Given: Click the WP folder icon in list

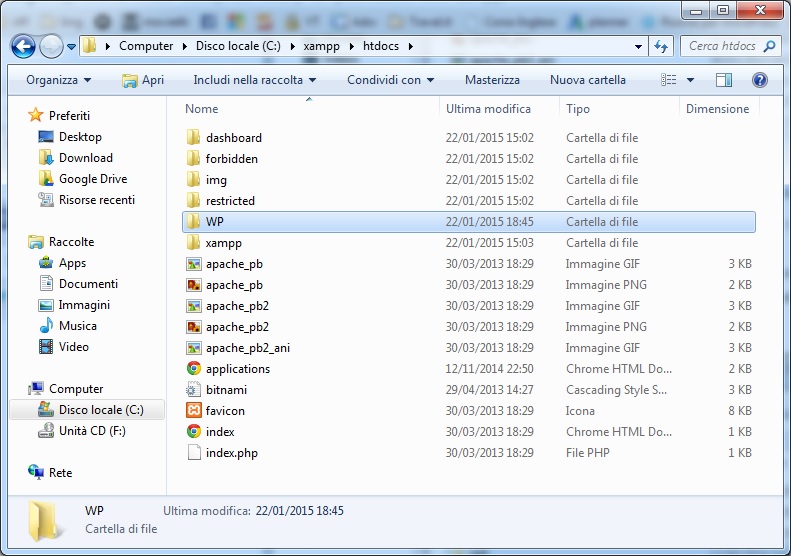Looking at the screenshot, I should 193,221.
